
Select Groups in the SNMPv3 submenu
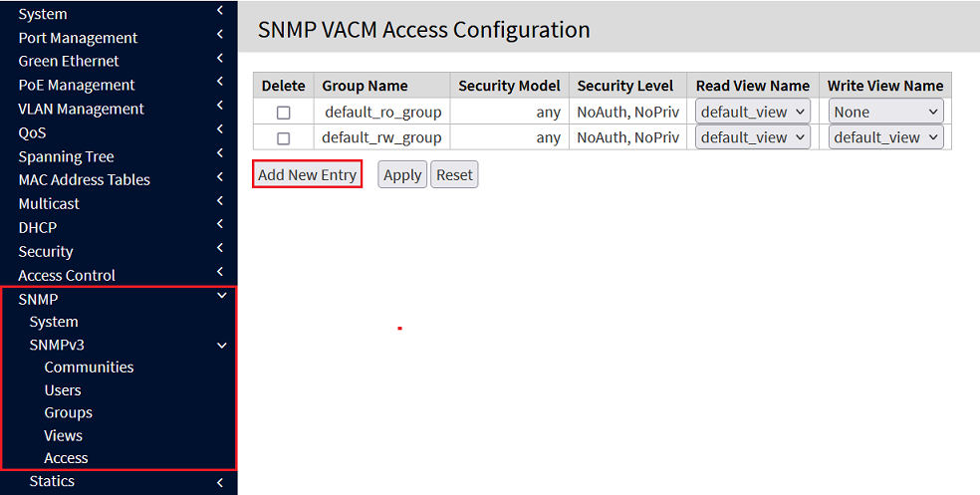tap(68, 412)
